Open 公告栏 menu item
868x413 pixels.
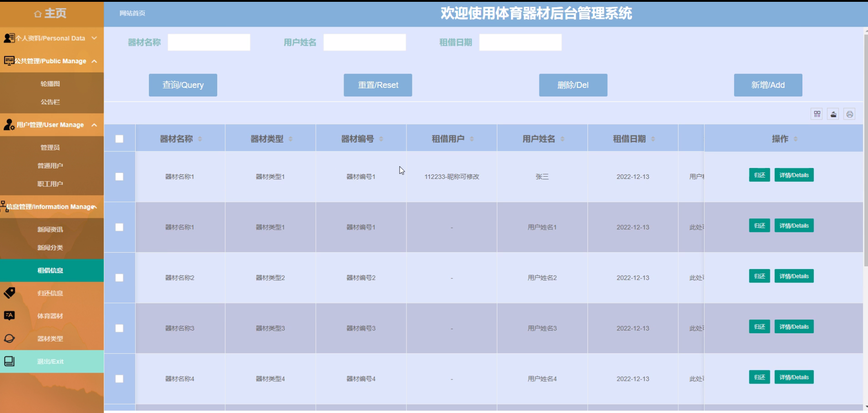tap(50, 102)
